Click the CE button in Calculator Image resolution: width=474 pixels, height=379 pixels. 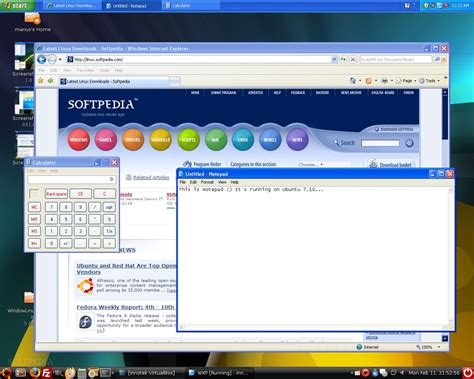click(80, 194)
